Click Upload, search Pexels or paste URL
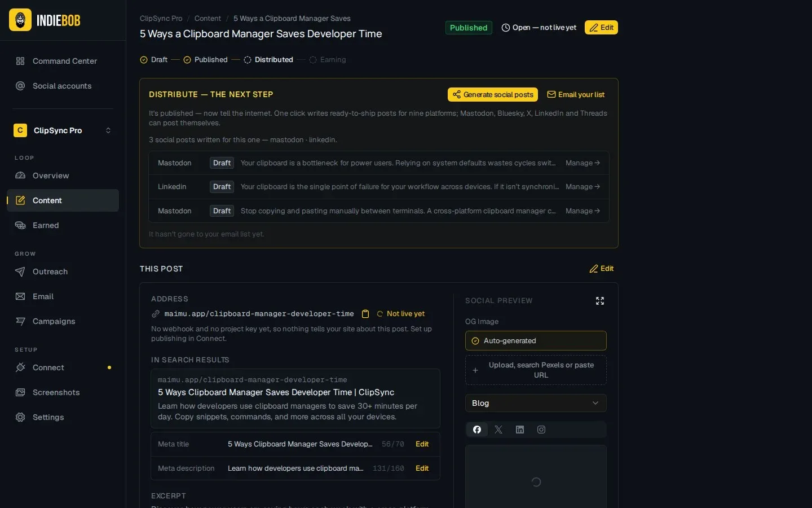 point(536,370)
